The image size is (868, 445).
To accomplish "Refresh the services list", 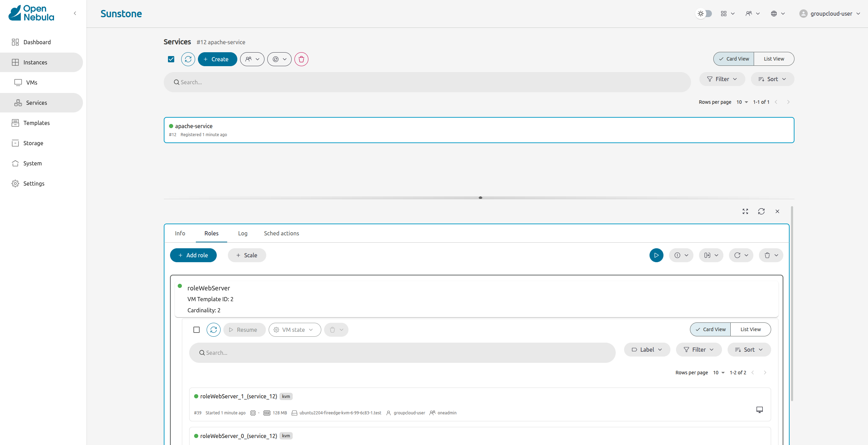I will click(x=188, y=59).
